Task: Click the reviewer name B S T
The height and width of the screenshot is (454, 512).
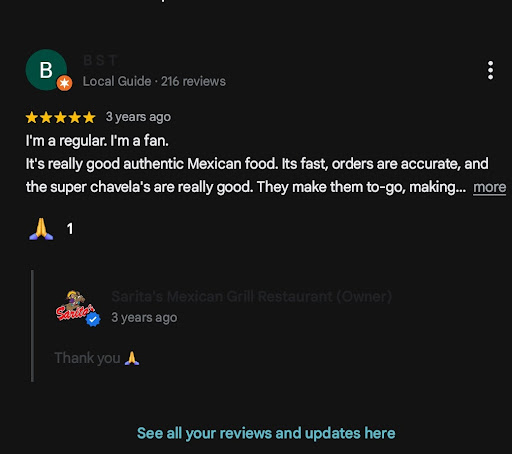Action: (x=100, y=61)
